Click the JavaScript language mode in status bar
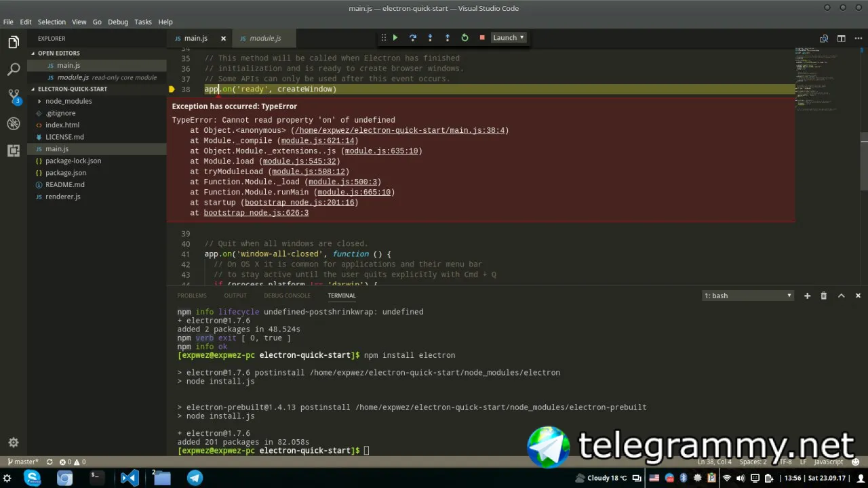Screen dimensions: 868x488 (x=828, y=462)
